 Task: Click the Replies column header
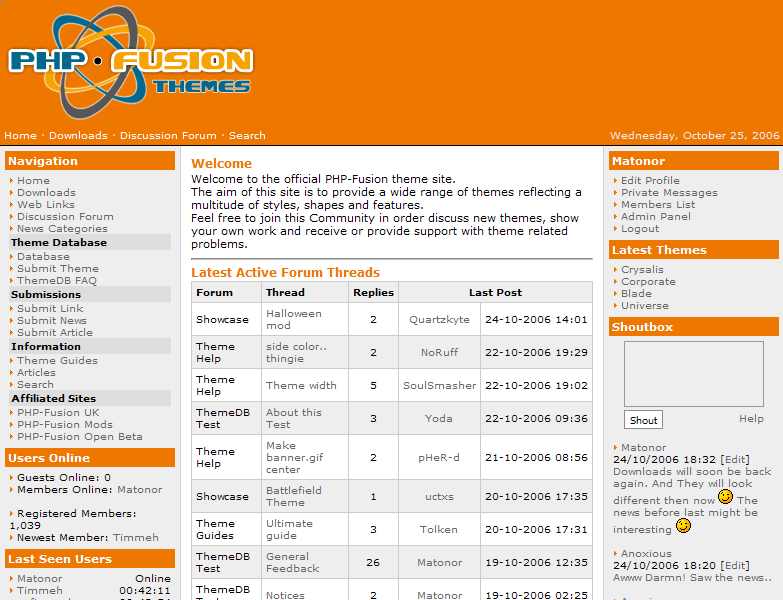click(x=374, y=293)
